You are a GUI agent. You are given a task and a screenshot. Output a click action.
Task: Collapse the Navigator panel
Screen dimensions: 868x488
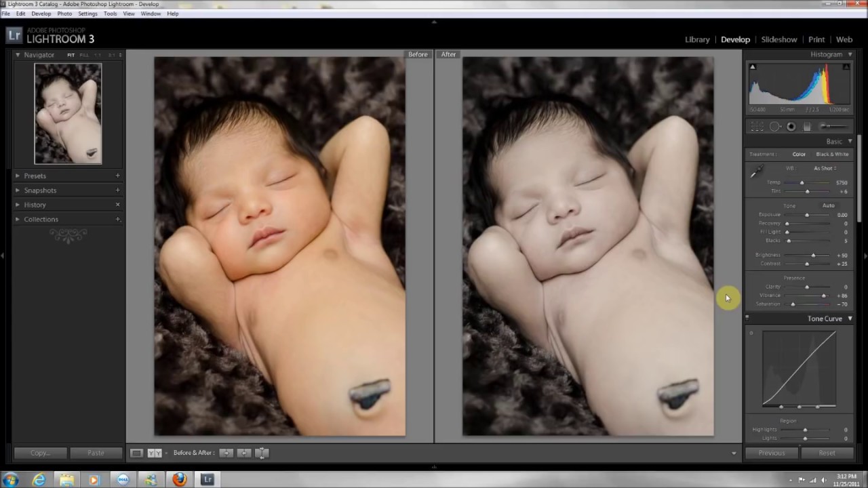18,54
